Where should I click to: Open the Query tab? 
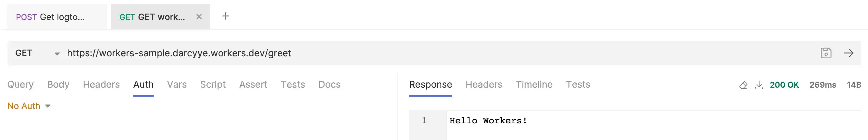pos(21,85)
